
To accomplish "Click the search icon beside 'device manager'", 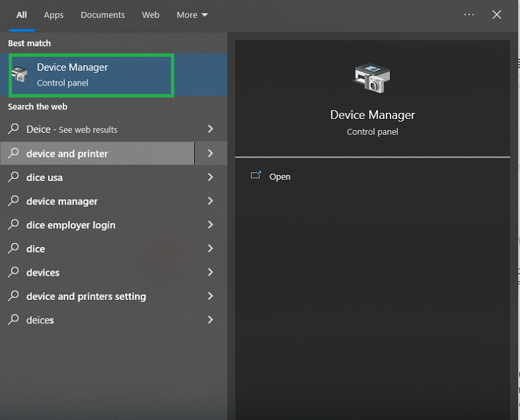I will coord(13,201).
